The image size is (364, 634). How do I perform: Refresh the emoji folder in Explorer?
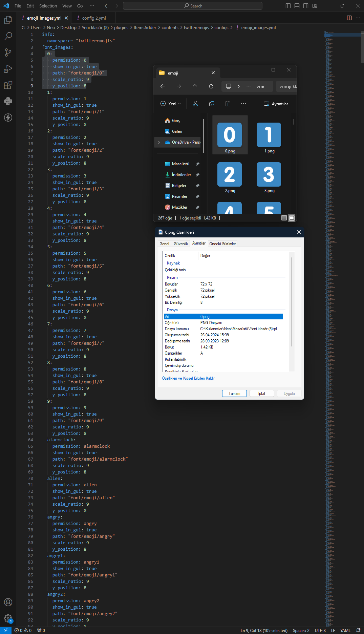211,86
